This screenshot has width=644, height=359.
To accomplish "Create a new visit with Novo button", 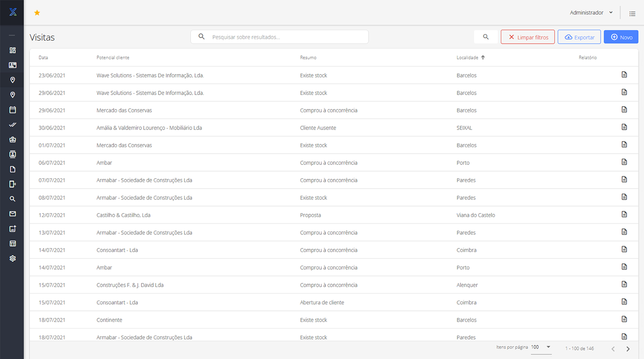I will click(x=621, y=37).
